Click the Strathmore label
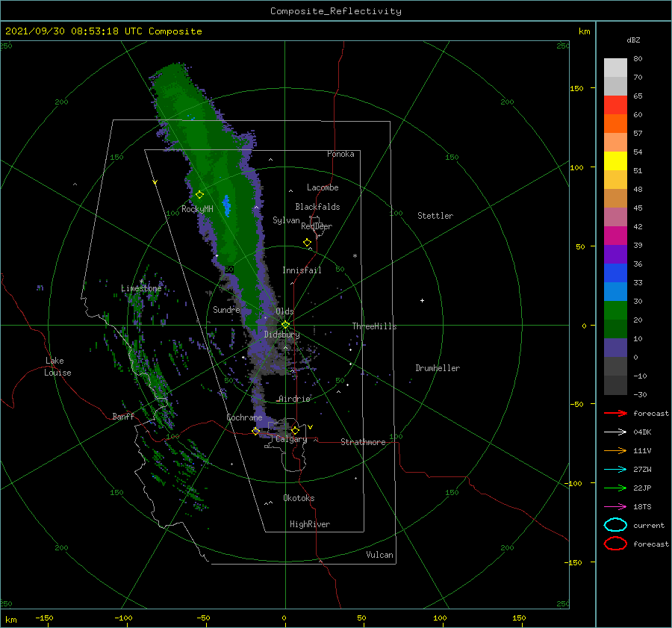Screen dimensions: 672x628 pyautogui.click(x=363, y=442)
